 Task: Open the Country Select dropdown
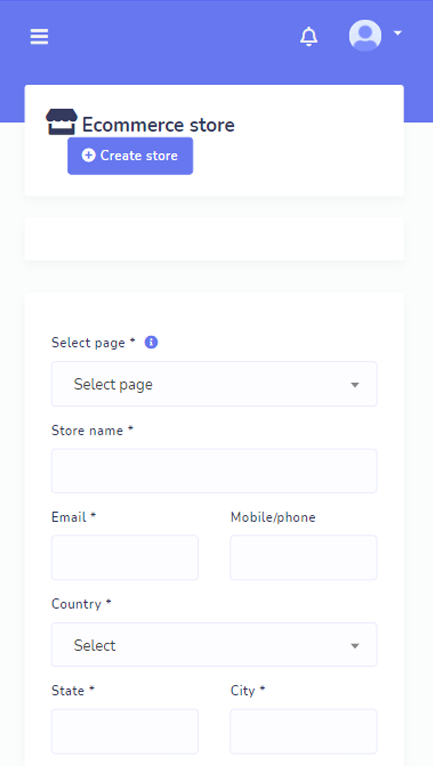pyautogui.click(x=214, y=644)
